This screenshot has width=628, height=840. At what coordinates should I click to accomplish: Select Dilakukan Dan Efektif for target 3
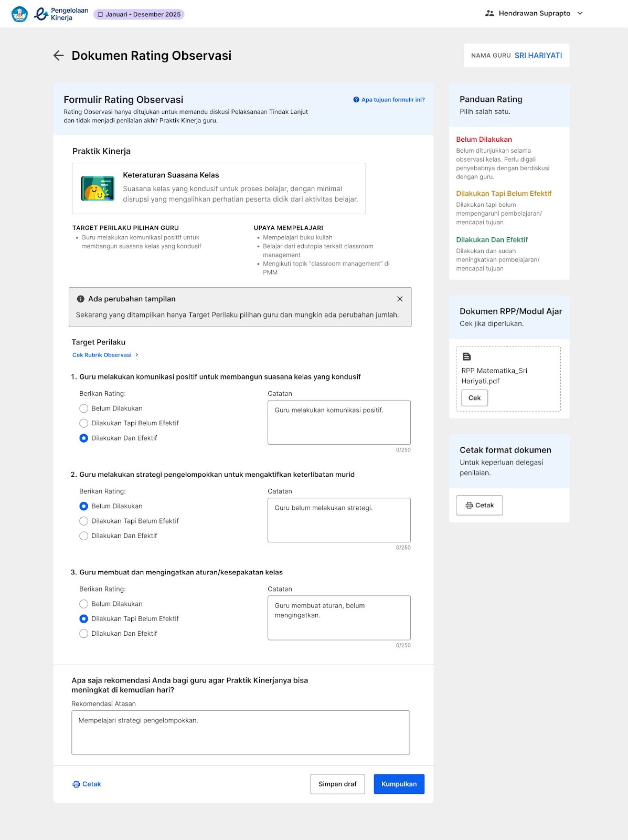tap(83, 634)
